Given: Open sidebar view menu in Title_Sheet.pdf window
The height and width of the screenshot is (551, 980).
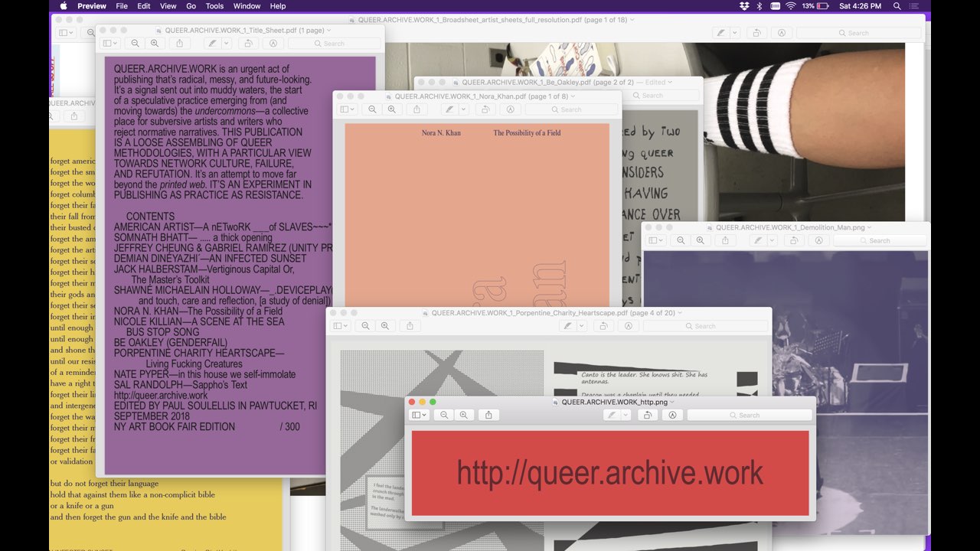Looking at the screenshot, I should tap(111, 44).
